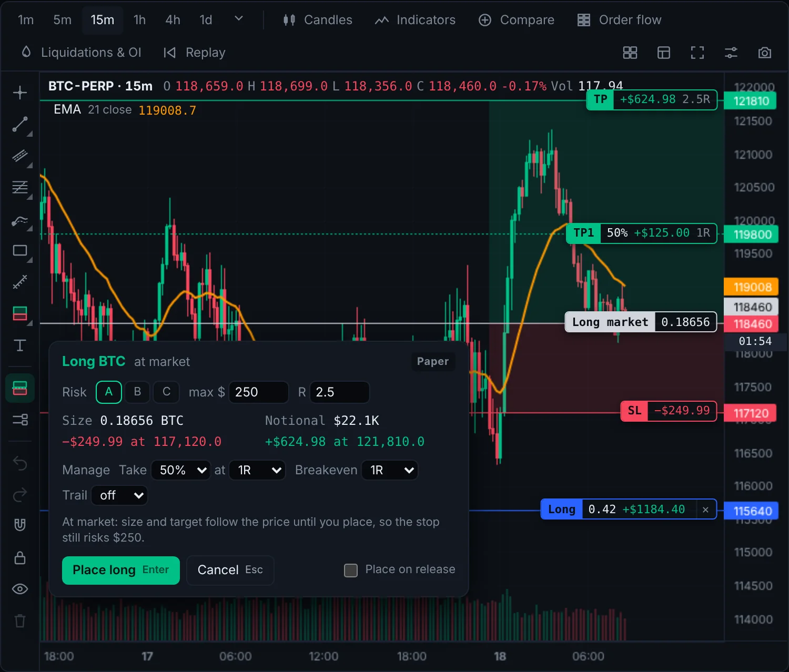Add a text annotation with the Text tool
Image resolution: width=789 pixels, height=672 pixels.
[20, 345]
